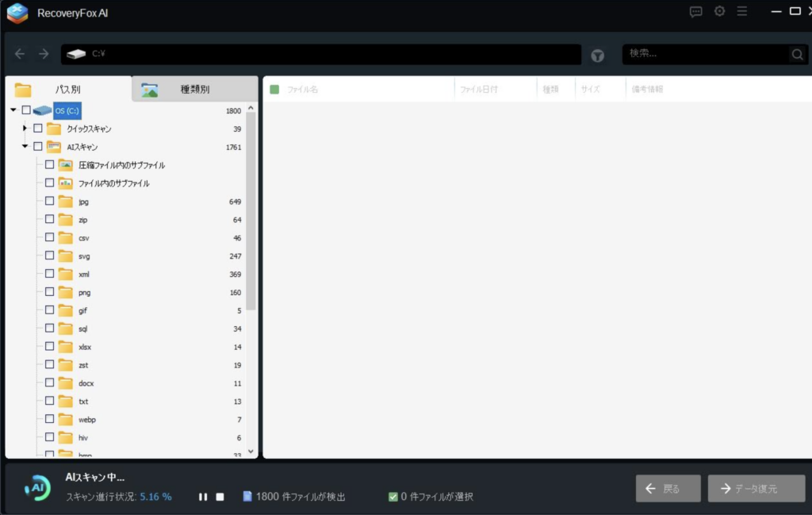Open the hamburger menu in title bar
The width and height of the screenshot is (812, 515).
(742, 12)
